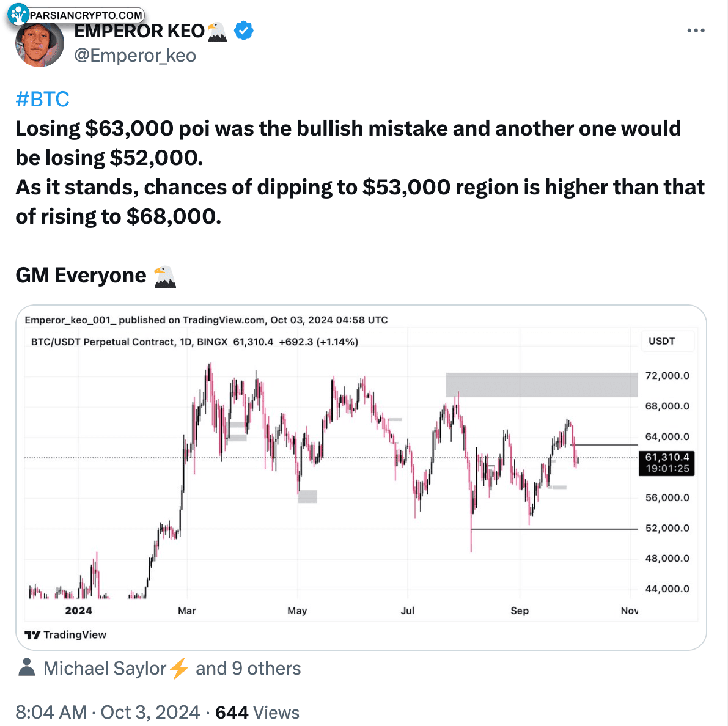Open the @Emperor_keo handle link
The image size is (728, 726).
(x=135, y=56)
